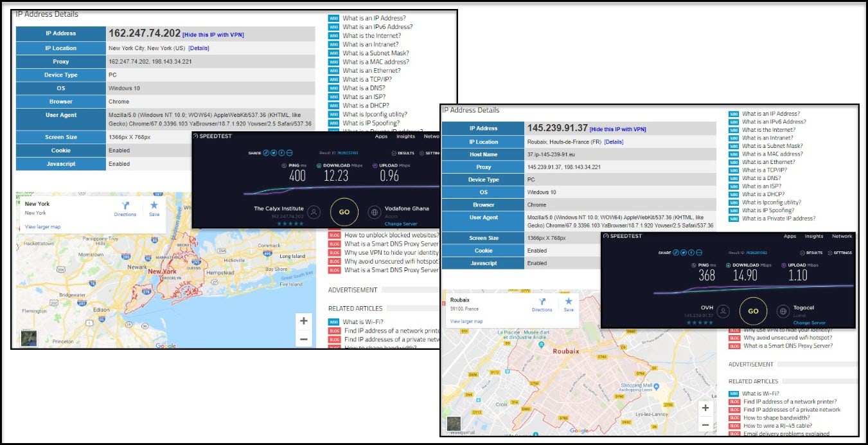This screenshot has width=868, height=445.
Task: Click the Facebook share icon in the Calyx Institute speedtest
Action: (x=281, y=153)
